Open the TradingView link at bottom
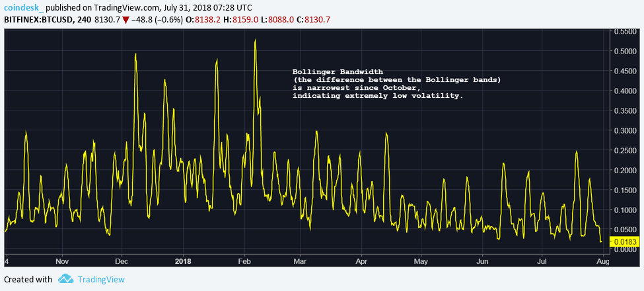Image resolution: width=644 pixels, height=291 pixels. pos(100,279)
